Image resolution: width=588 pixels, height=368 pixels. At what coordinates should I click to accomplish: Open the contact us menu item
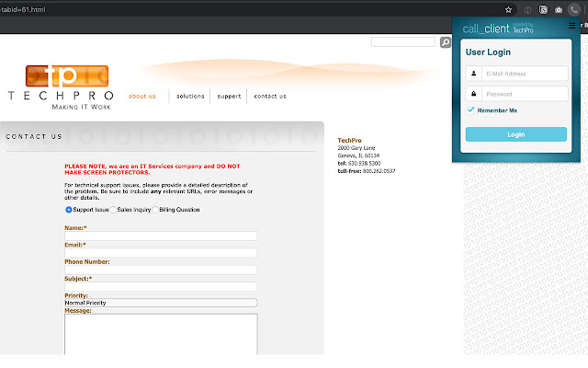click(270, 96)
